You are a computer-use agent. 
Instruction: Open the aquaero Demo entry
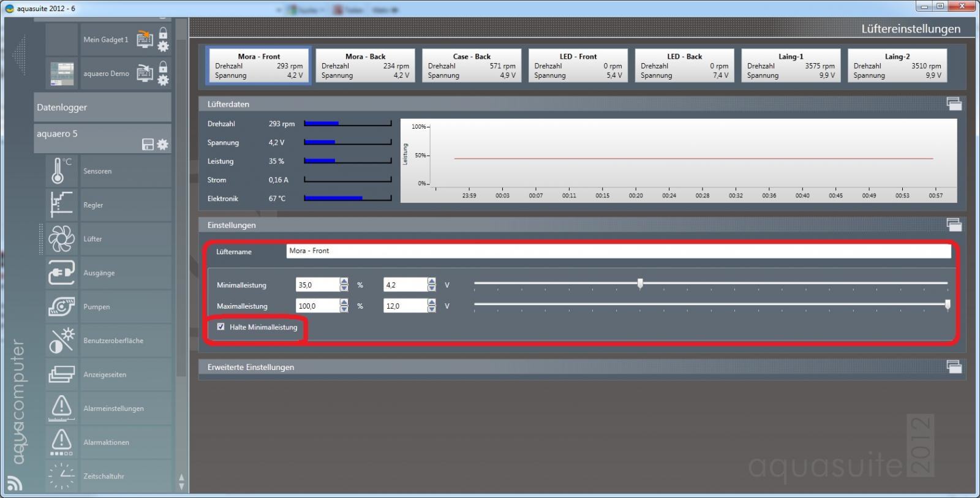pyautogui.click(x=106, y=74)
